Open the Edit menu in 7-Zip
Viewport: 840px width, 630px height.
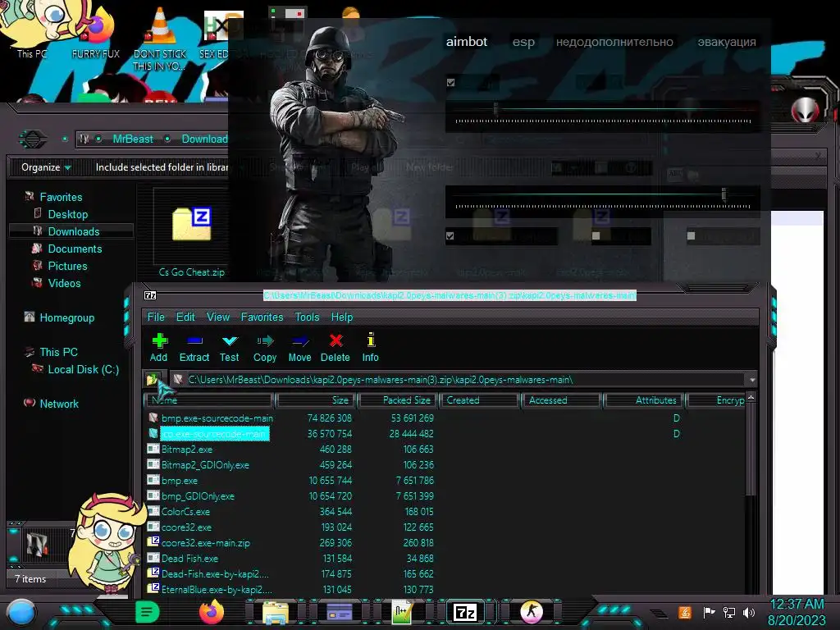(x=185, y=317)
